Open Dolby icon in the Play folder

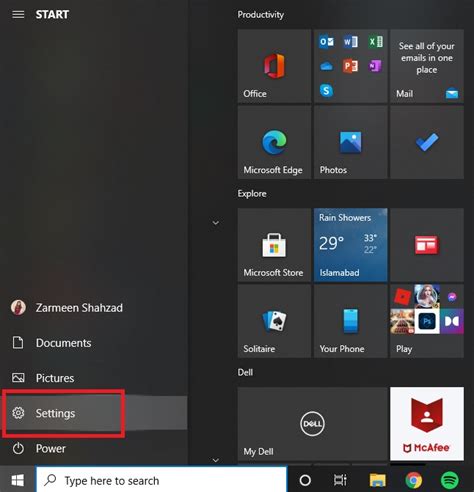(452, 321)
